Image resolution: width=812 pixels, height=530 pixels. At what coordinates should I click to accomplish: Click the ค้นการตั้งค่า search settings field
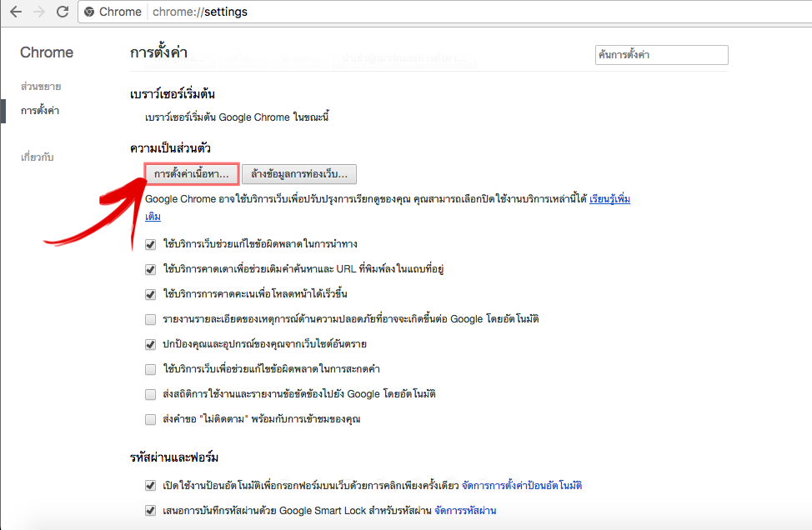pos(661,55)
